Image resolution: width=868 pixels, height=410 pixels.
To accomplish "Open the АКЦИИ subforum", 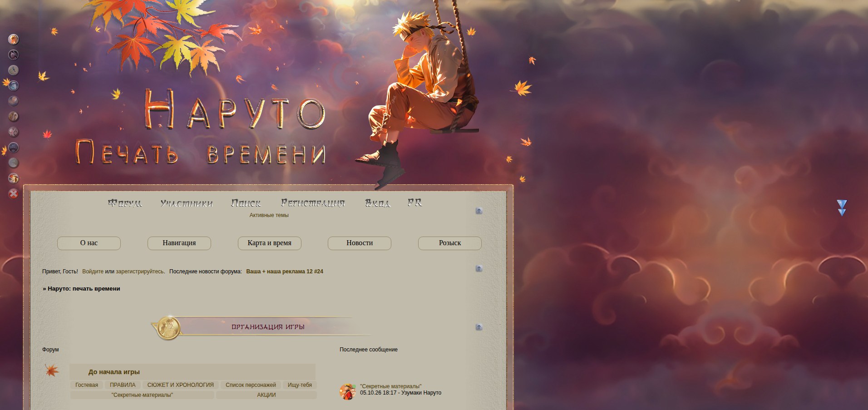I will [x=266, y=395].
